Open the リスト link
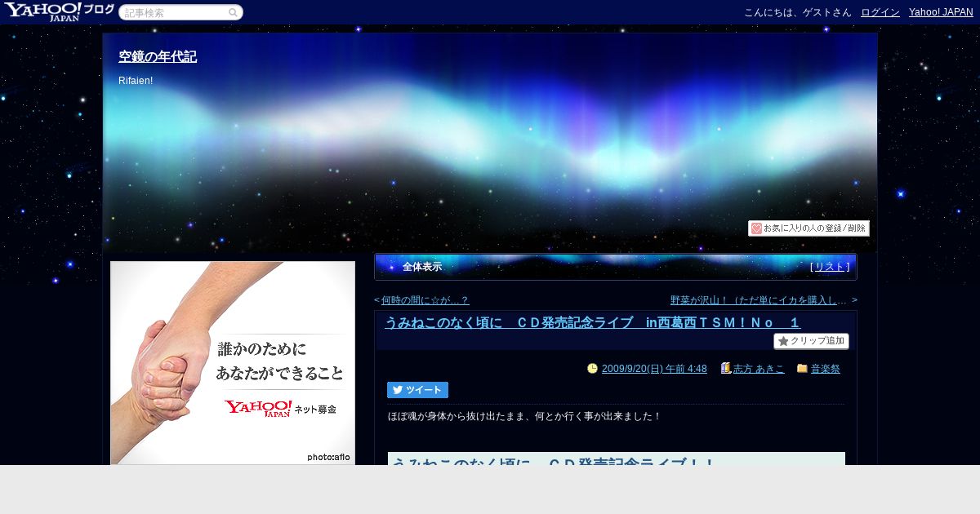The width and height of the screenshot is (980, 514). pyautogui.click(x=830, y=267)
